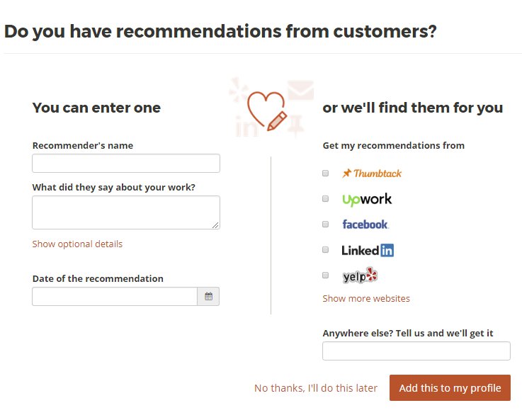
Task: Click the Yelp logo
Action: (x=360, y=276)
